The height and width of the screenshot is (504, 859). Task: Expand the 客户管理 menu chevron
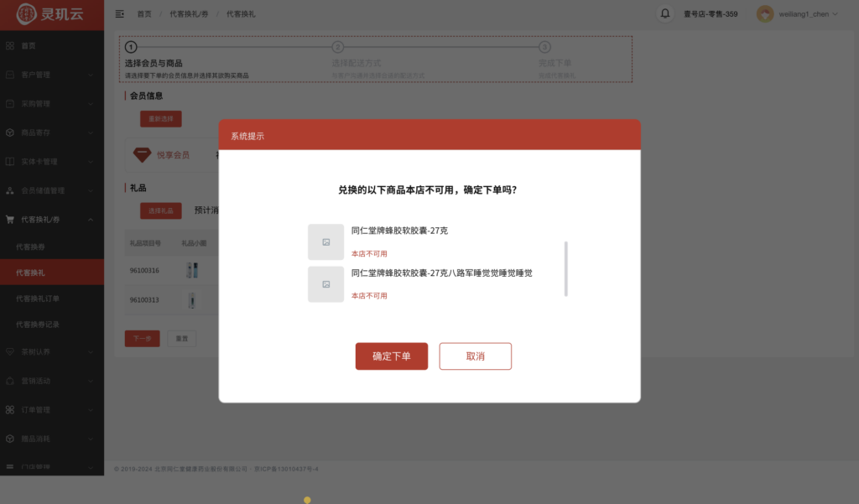point(91,75)
